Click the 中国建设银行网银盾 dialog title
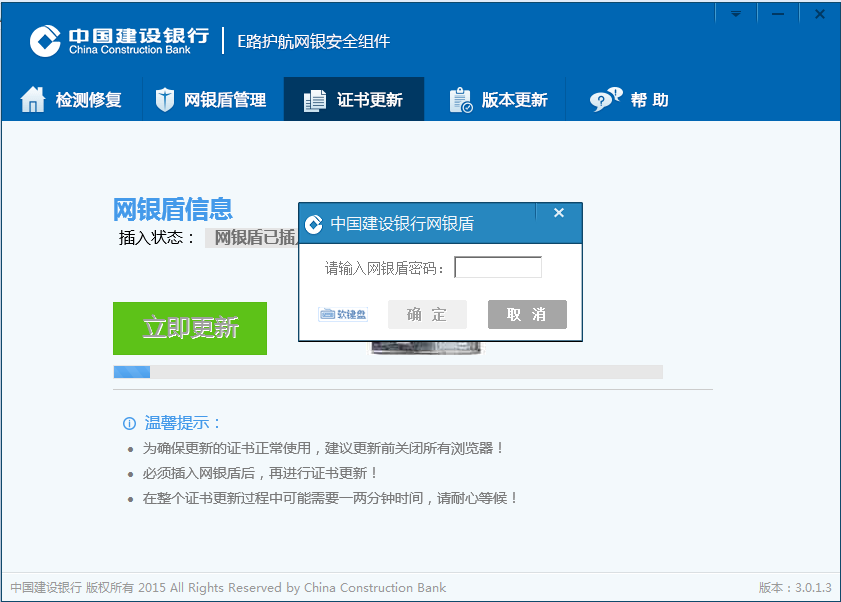The width and height of the screenshot is (841, 602). tap(402, 224)
